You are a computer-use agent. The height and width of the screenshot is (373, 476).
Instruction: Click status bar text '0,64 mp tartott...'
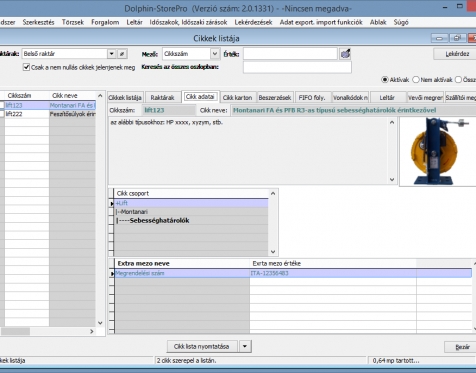[x=396, y=360]
